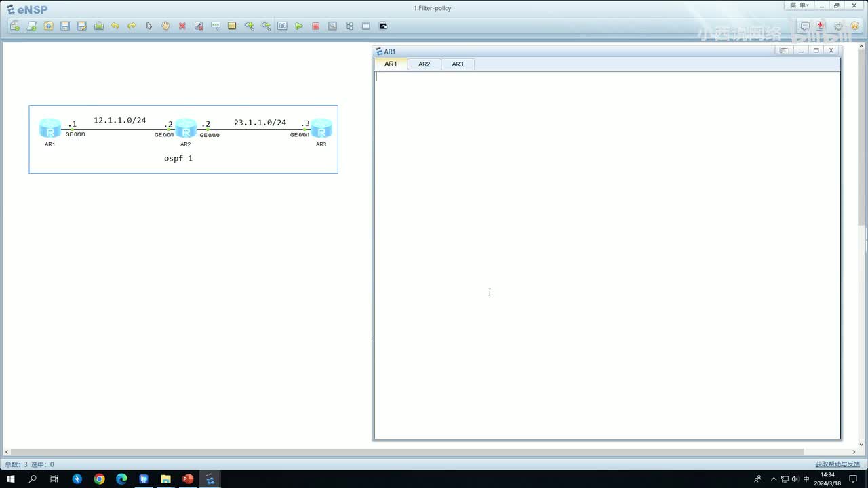Image resolution: width=868 pixels, height=488 pixels.
Task: Click the Save As toolbar icon
Action: (82, 26)
